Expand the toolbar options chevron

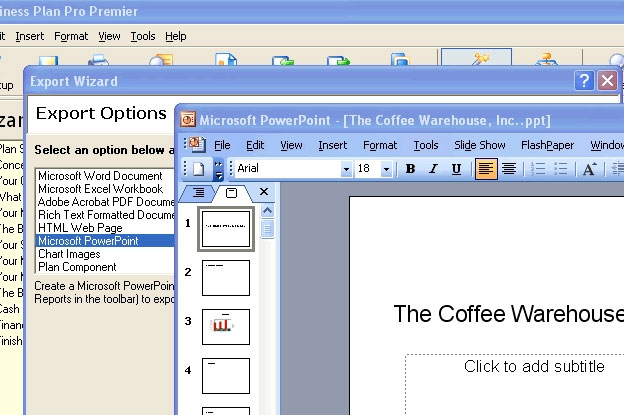[x=219, y=169]
